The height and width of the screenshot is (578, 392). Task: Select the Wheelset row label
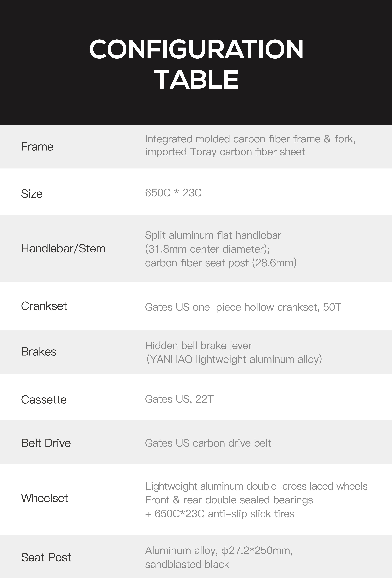(x=44, y=498)
